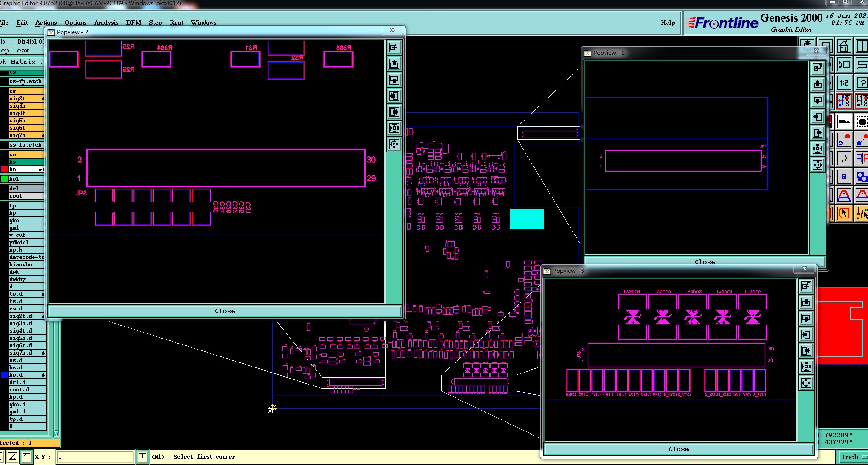Click the exclamation mark button beside XY field
This screenshot has height=465, width=868.
tap(143, 457)
